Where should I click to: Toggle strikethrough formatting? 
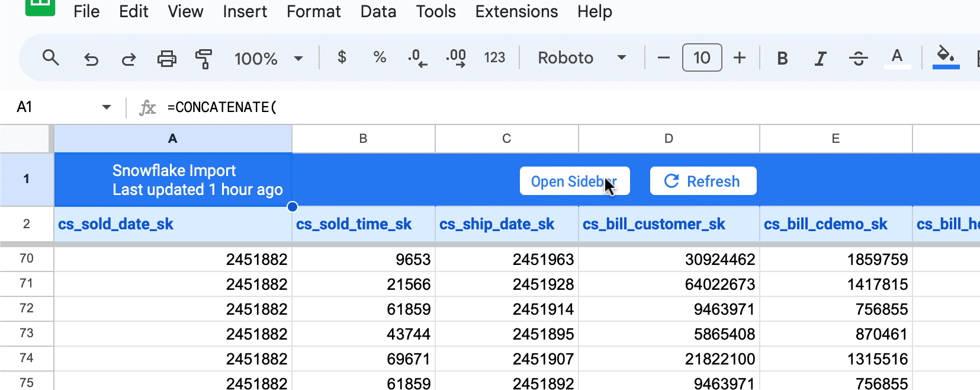point(858,58)
